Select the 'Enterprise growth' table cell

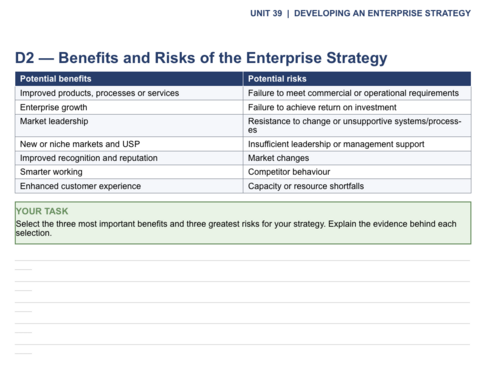click(129, 108)
